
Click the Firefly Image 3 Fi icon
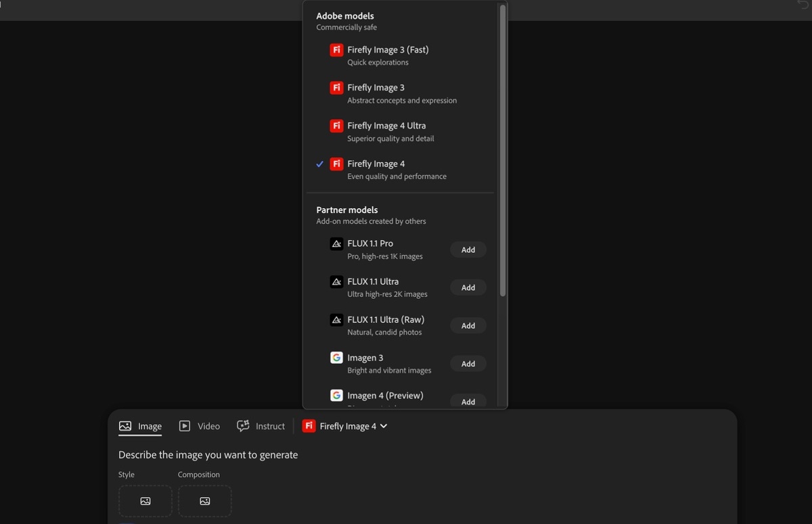pyautogui.click(x=336, y=87)
